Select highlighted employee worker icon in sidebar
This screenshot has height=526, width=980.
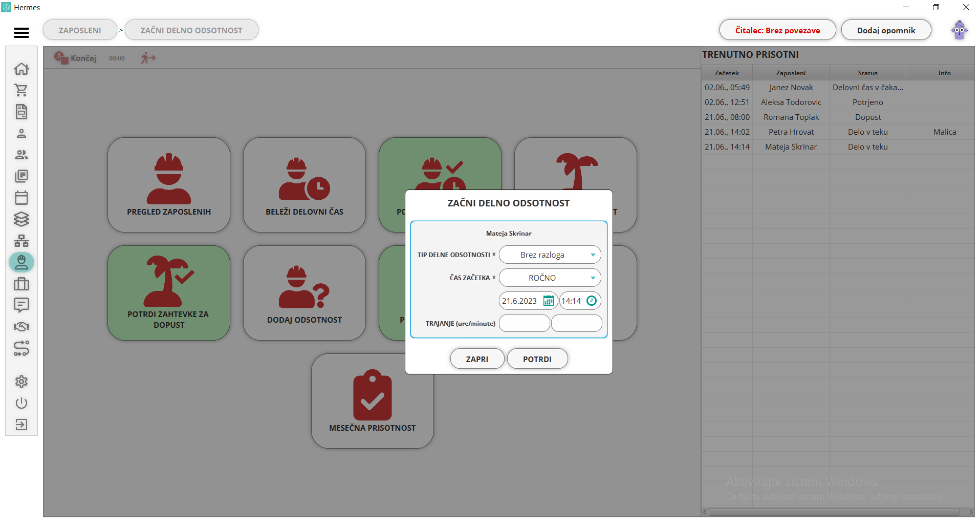(21, 262)
